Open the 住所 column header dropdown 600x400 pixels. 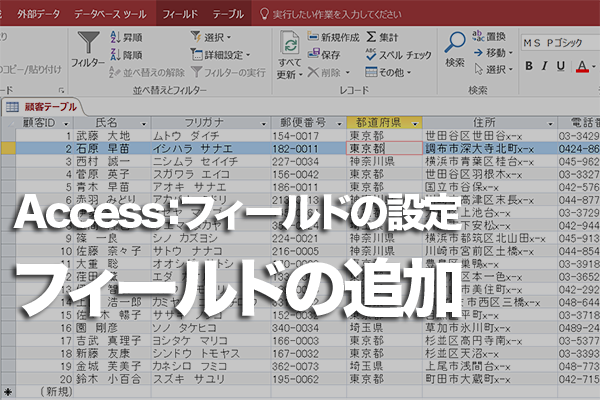[x=550, y=124]
